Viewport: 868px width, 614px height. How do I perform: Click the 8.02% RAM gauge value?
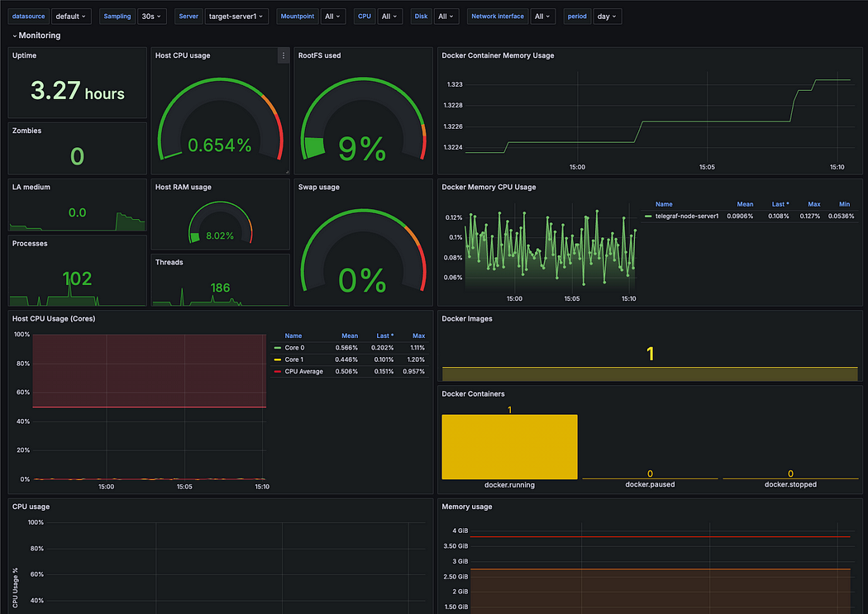coord(220,236)
